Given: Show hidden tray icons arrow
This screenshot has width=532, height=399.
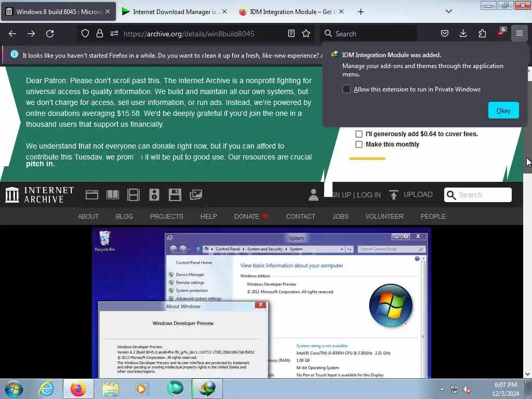Looking at the screenshot, I should click(x=442, y=390).
